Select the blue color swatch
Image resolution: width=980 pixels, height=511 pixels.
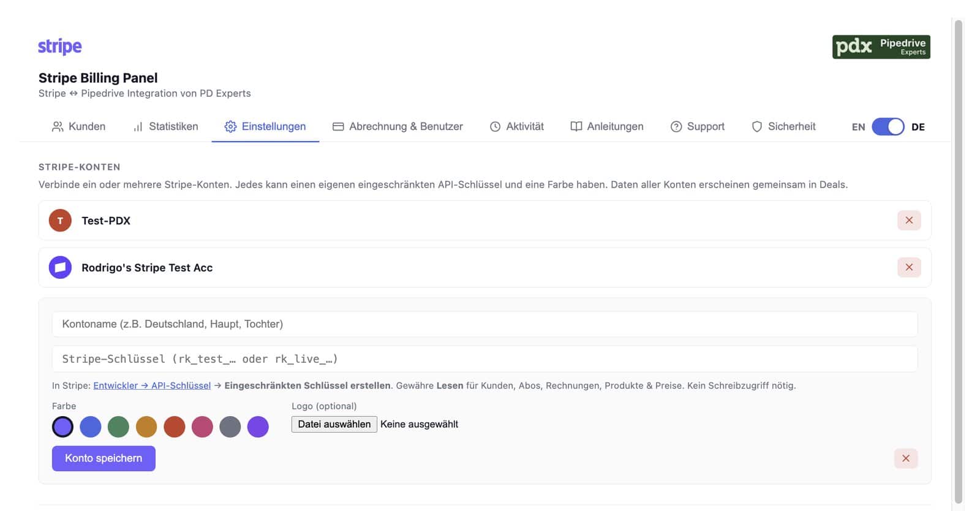91,426
